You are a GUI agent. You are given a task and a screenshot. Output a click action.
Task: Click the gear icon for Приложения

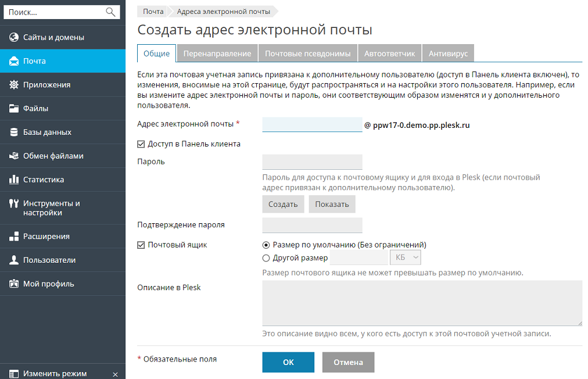[14, 85]
